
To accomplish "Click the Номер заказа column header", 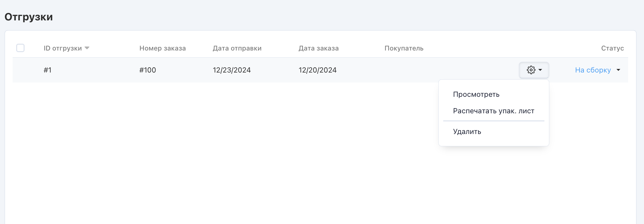I will tap(162, 48).
